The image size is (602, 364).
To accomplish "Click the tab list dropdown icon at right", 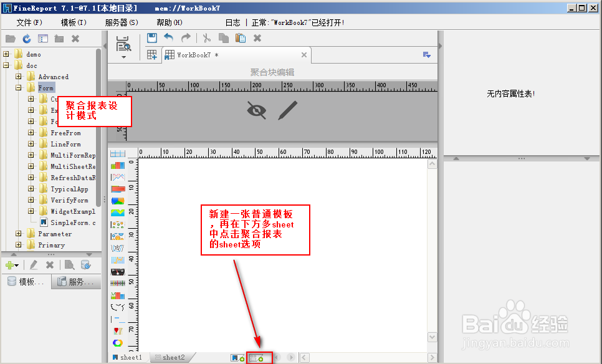I will click(x=426, y=55).
